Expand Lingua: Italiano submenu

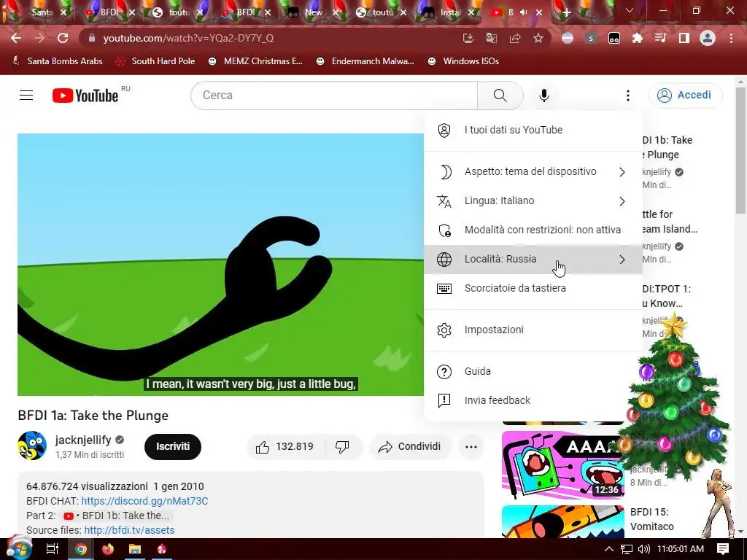pos(533,201)
